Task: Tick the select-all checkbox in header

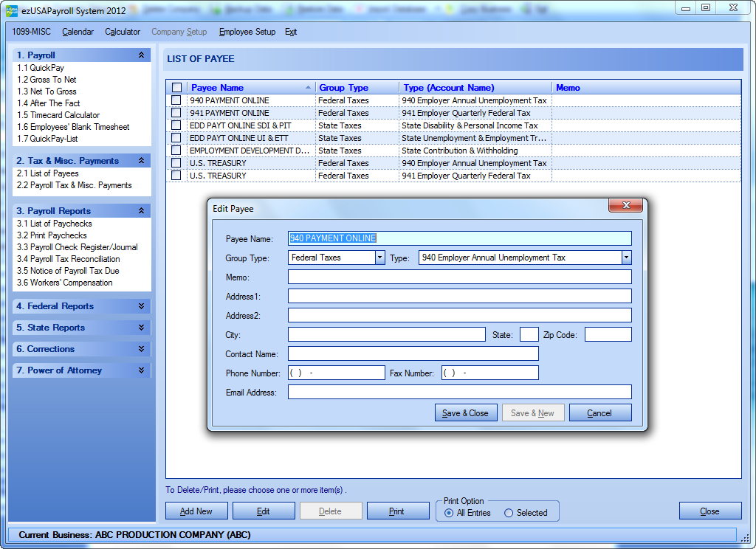Action: click(x=176, y=88)
